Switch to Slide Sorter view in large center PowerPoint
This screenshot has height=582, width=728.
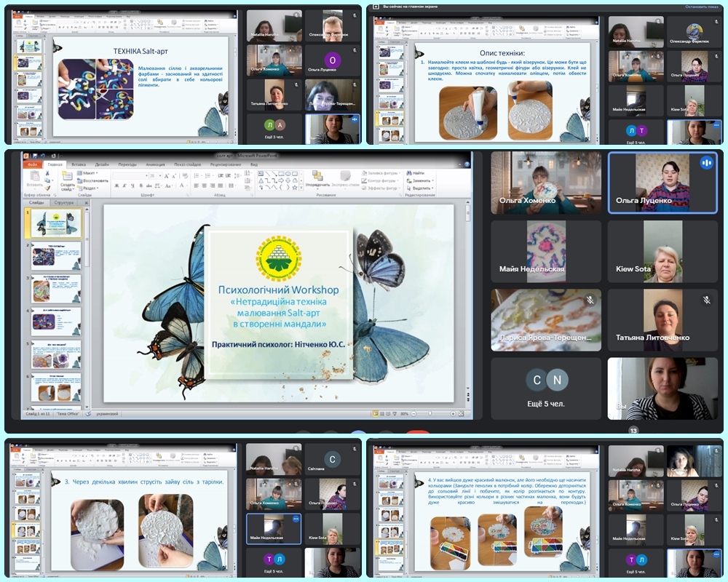(x=381, y=413)
